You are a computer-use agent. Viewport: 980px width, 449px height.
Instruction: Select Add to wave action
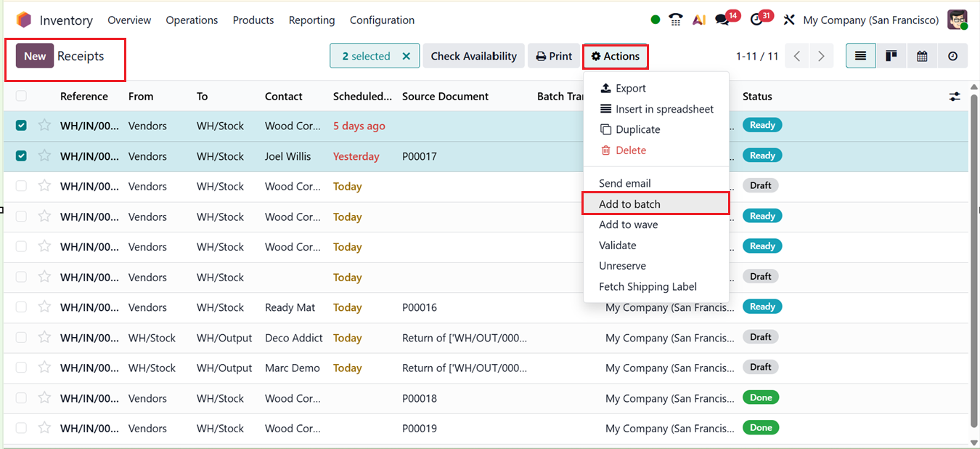coord(656,224)
